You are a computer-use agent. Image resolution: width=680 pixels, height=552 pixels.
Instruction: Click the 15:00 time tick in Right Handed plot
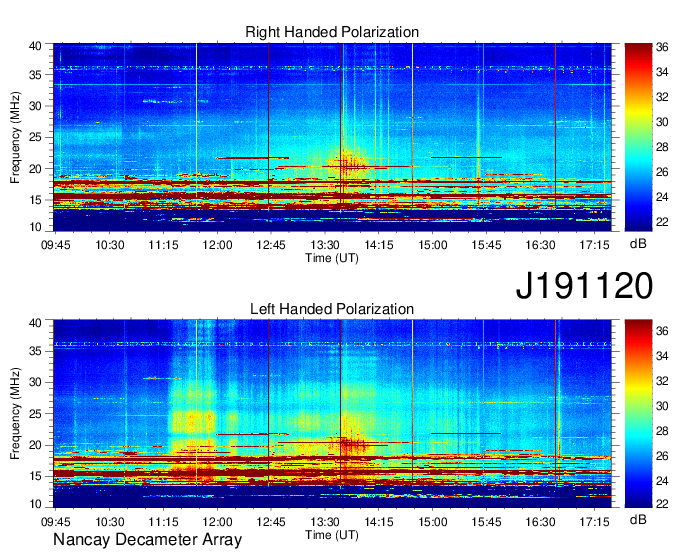click(x=432, y=245)
